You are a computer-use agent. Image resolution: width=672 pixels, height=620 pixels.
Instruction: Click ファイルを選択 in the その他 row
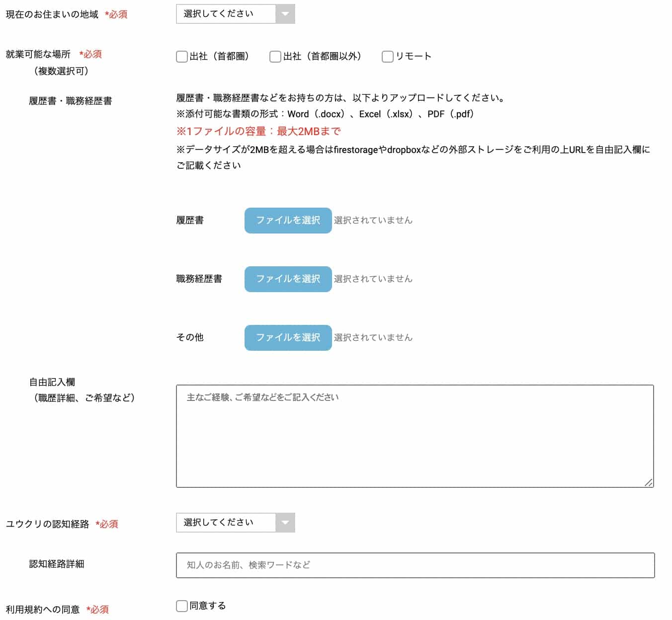[287, 338]
